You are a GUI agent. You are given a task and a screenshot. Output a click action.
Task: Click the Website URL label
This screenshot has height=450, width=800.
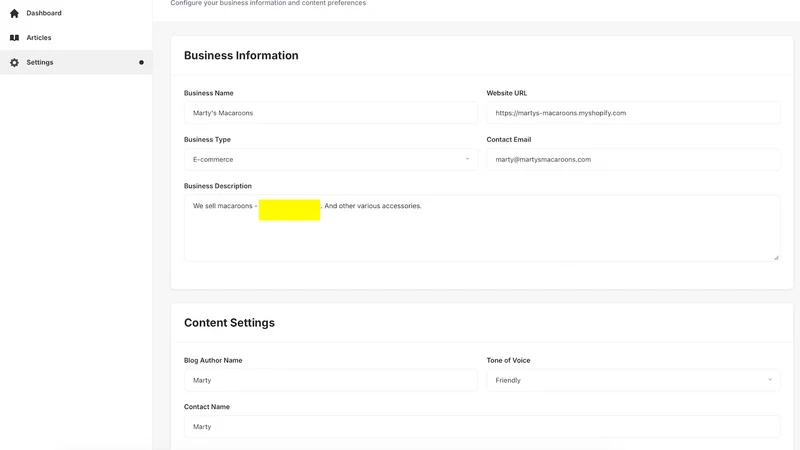(x=507, y=93)
